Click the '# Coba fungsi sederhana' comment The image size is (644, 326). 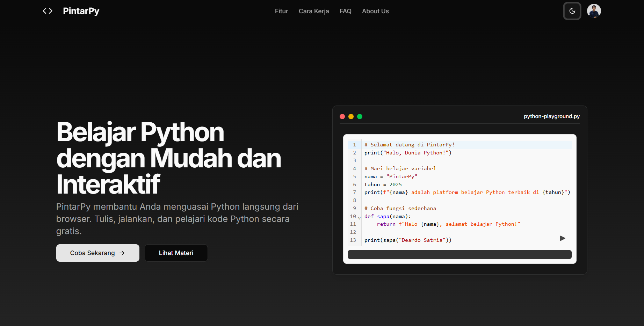(400, 208)
